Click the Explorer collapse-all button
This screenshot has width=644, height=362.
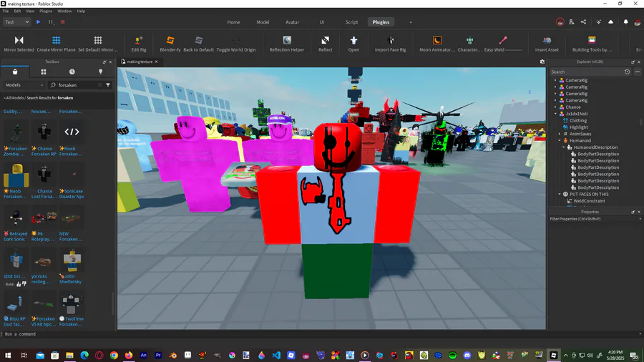[638, 72]
